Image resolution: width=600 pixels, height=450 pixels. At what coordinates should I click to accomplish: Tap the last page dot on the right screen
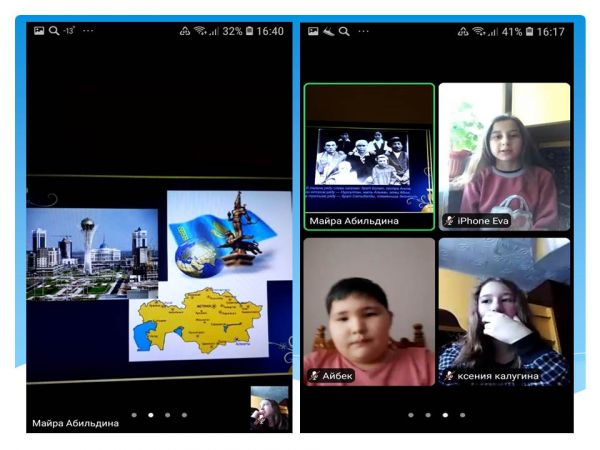[x=461, y=414]
